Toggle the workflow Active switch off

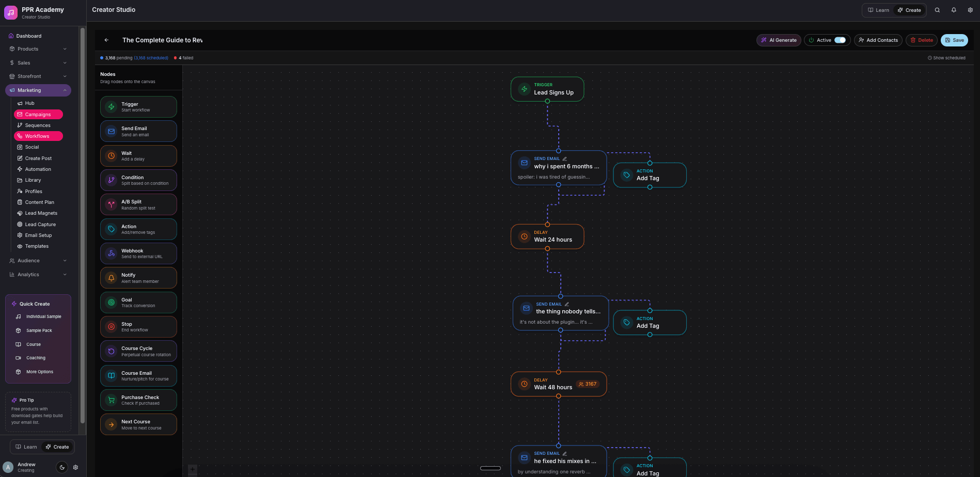click(840, 40)
